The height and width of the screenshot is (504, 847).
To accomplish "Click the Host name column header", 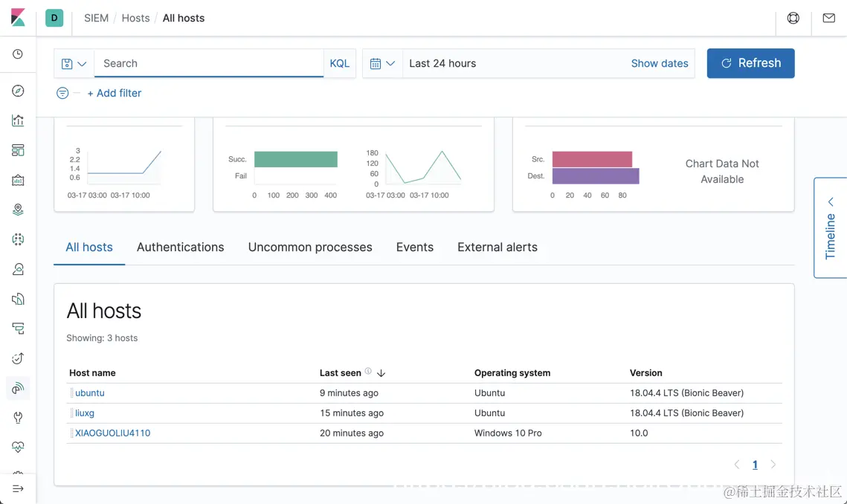I will [92, 372].
